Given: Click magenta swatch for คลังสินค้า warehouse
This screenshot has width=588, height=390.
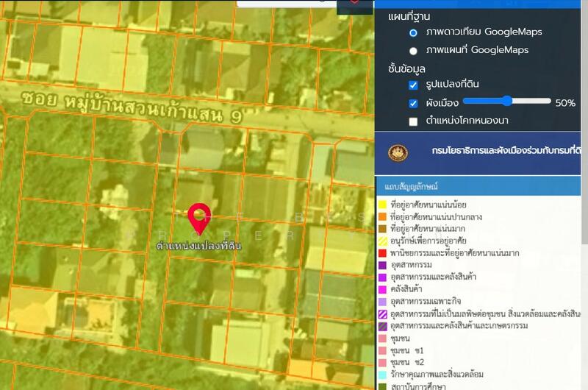Looking at the screenshot, I should click(x=382, y=289).
